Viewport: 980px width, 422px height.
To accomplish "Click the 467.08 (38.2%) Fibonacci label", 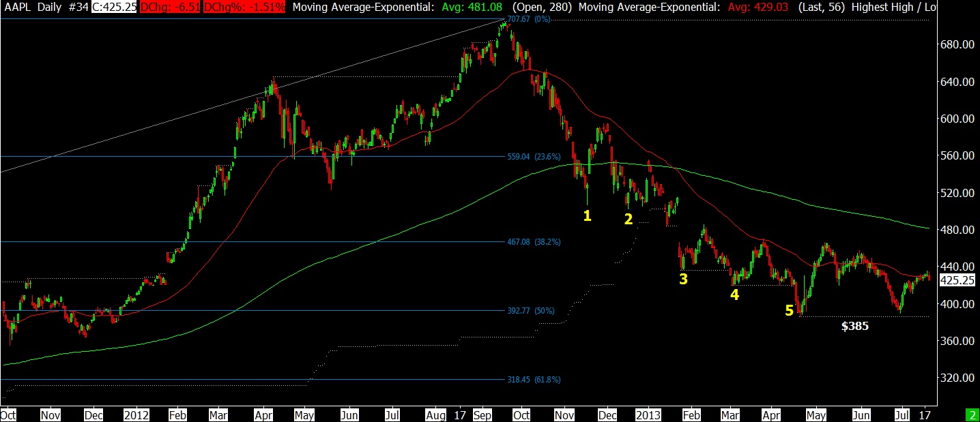I will (533, 241).
